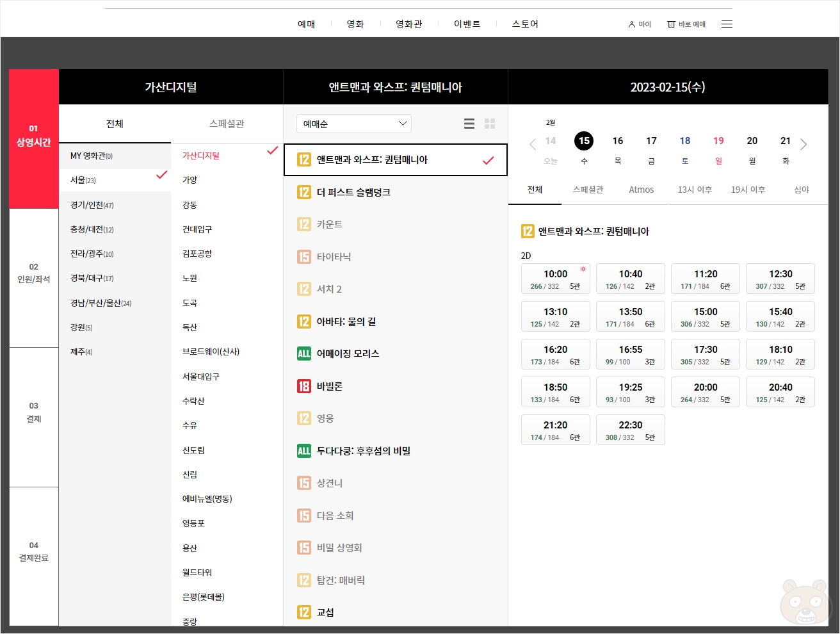Go to step 03 결제
The image size is (840, 634).
34,418
